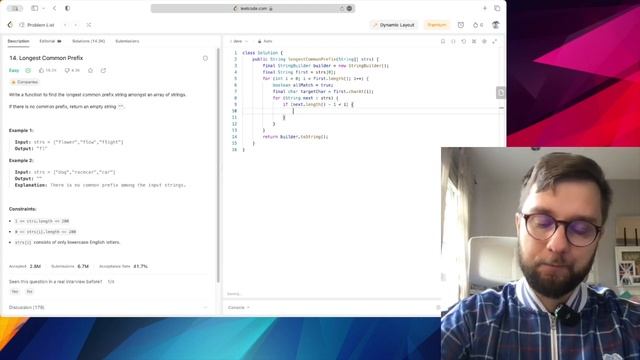Click the 'Easy' difficulty label
The height and width of the screenshot is (360, 640).
(x=14, y=71)
